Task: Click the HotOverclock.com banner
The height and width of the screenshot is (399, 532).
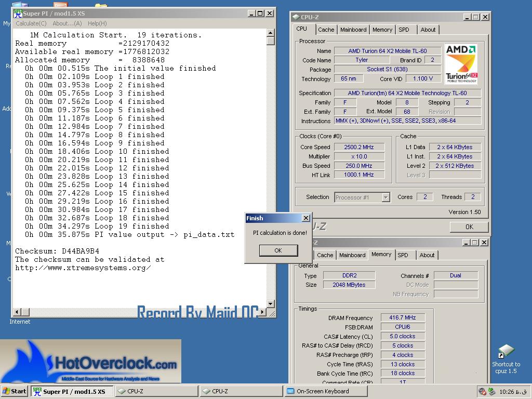Action: (x=90, y=362)
